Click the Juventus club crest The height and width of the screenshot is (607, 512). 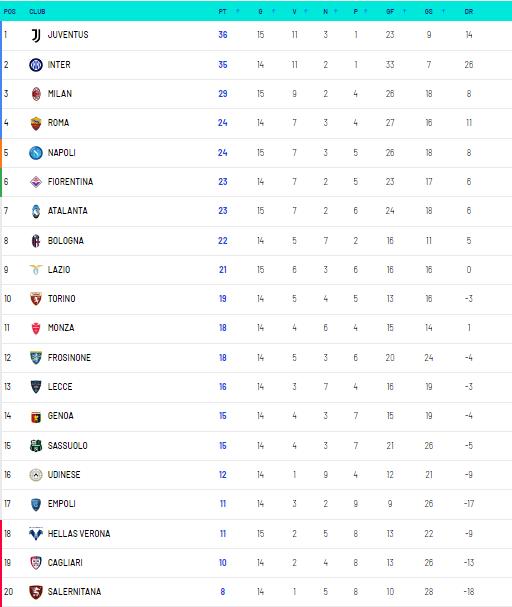[36, 35]
